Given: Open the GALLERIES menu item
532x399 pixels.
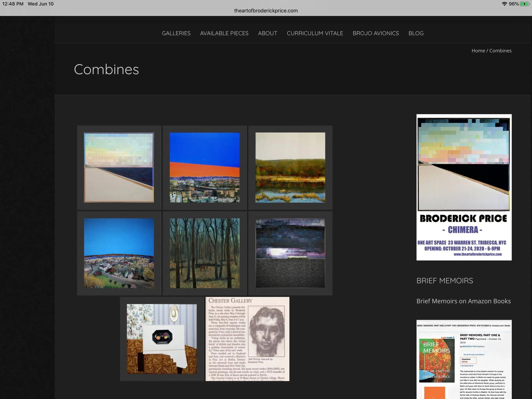Looking at the screenshot, I should coord(176,33).
